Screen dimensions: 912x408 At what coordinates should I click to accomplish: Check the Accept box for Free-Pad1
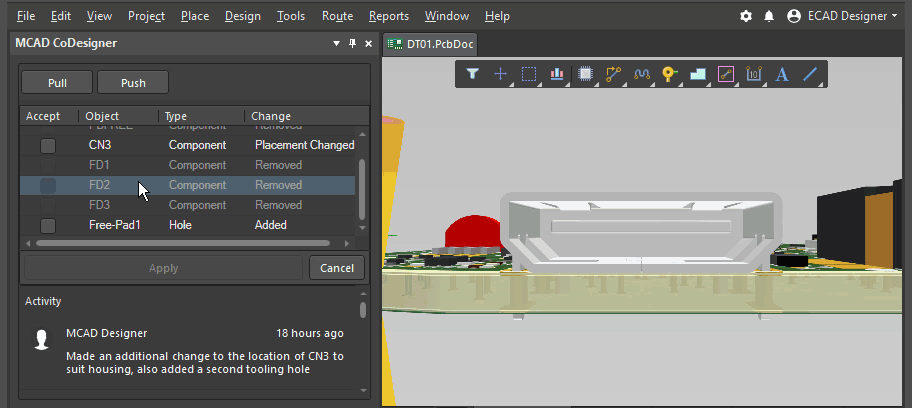[47, 225]
